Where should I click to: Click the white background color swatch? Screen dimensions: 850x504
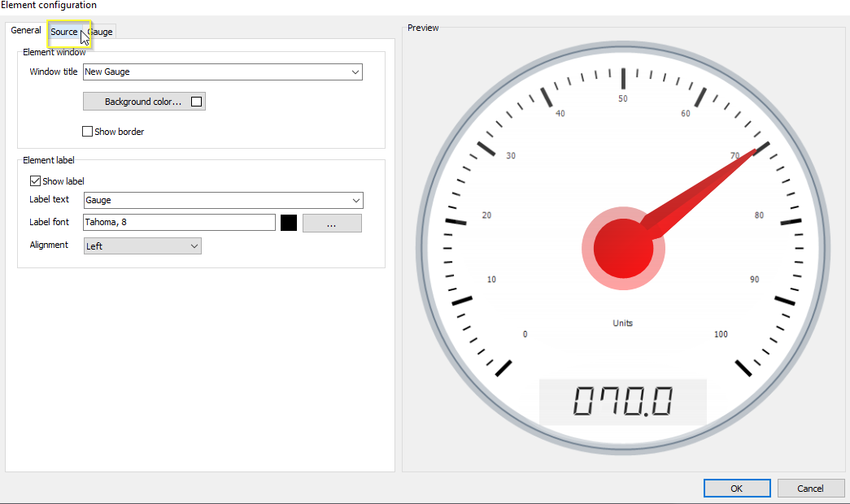pos(196,101)
